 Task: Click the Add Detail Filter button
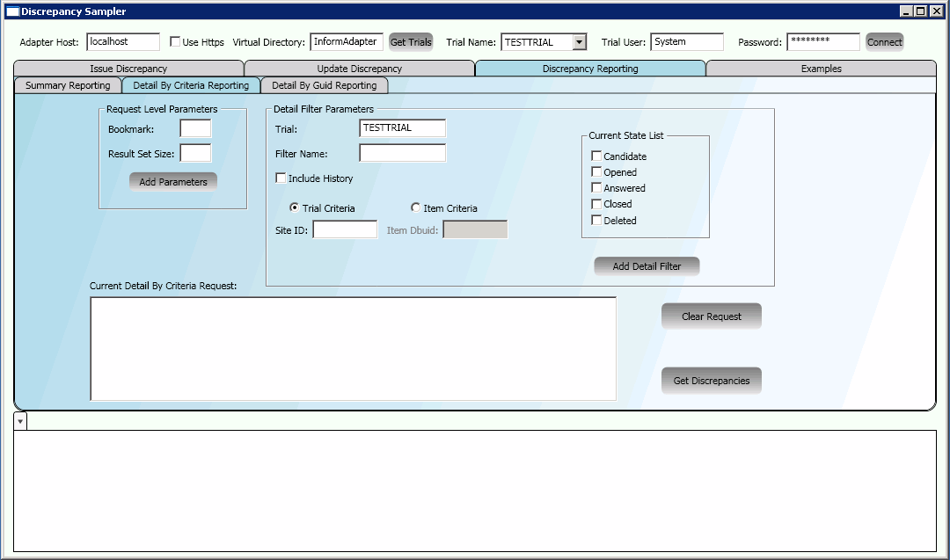(x=647, y=266)
